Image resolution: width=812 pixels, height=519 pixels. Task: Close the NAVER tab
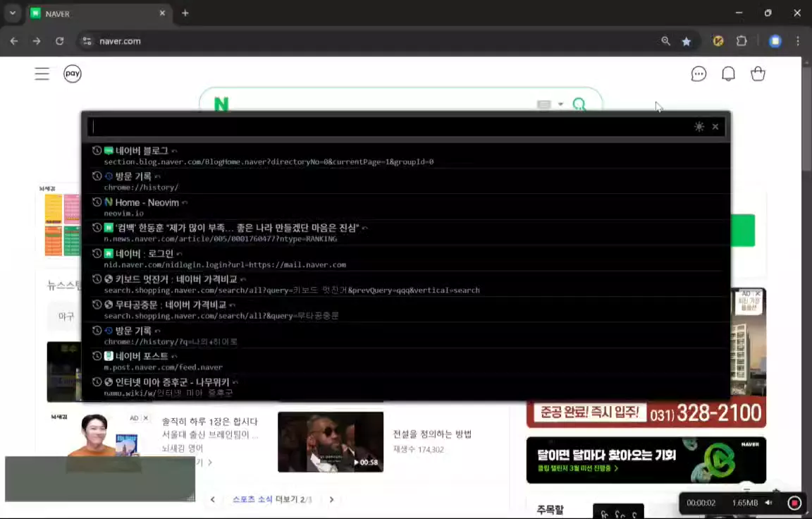pyautogui.click(x=162, y=13)
